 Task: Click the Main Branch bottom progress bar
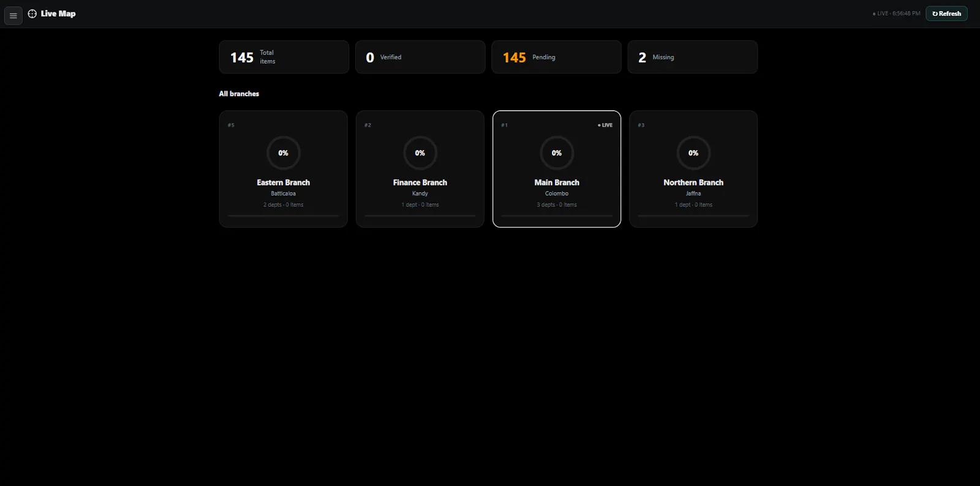pyautogui.click(x=557, y=215)
